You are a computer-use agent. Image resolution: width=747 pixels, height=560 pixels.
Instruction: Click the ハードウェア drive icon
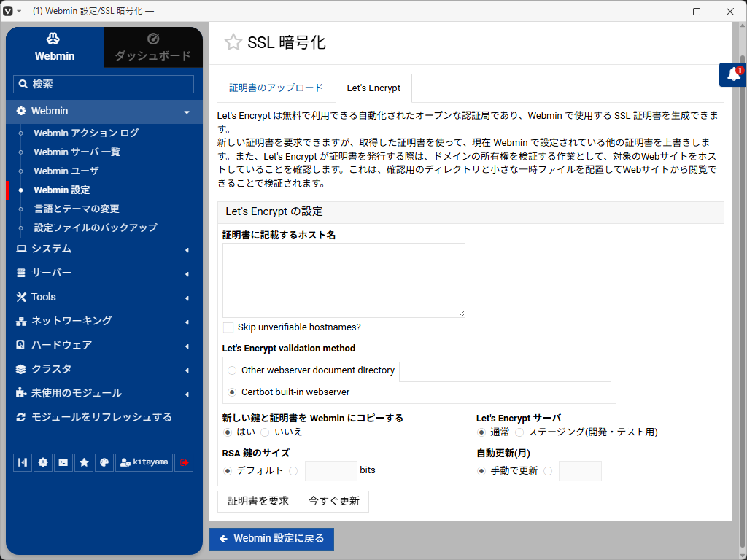(20, 345)
